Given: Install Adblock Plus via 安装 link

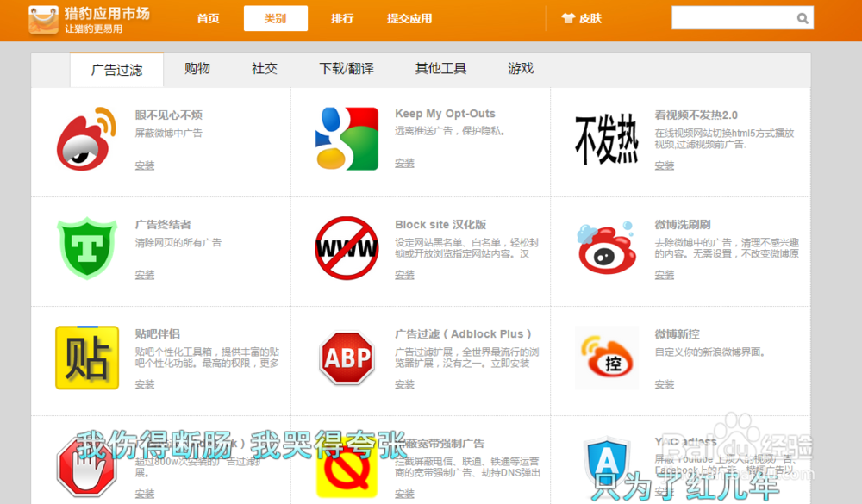Looking at the screenshot, I should coord(404,384).
